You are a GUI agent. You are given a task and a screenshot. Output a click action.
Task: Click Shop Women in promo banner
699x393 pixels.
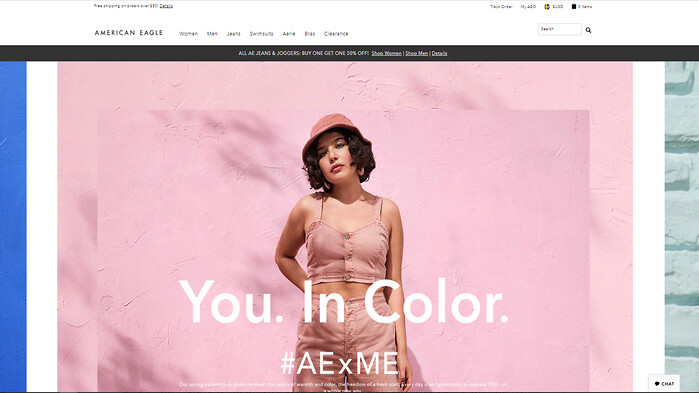pos(387,53)
